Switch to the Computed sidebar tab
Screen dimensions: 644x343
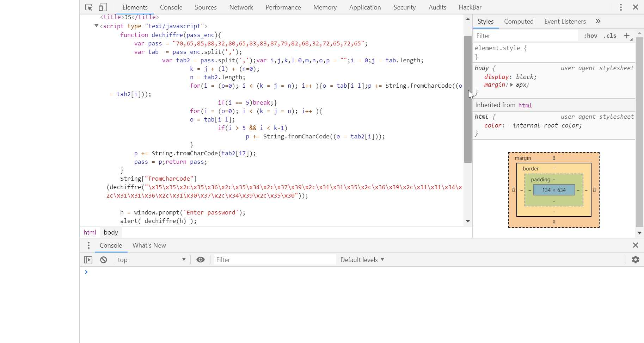click(x=519, y=21)
